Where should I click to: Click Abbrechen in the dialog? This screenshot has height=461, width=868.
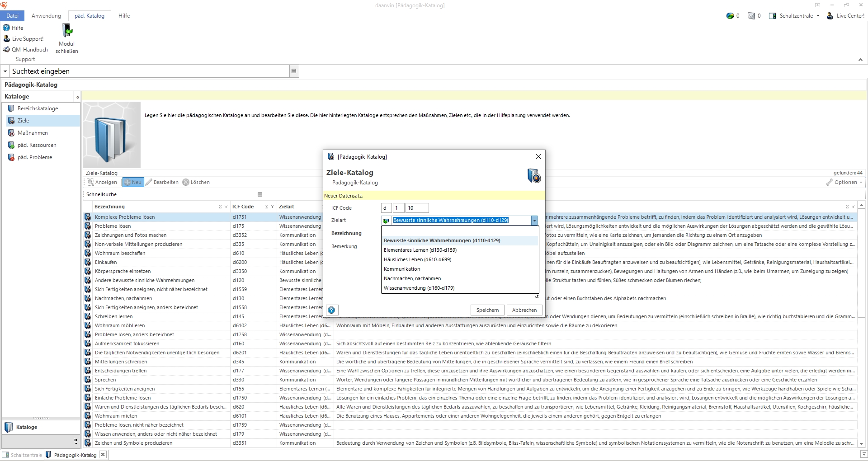coord(524,310)
